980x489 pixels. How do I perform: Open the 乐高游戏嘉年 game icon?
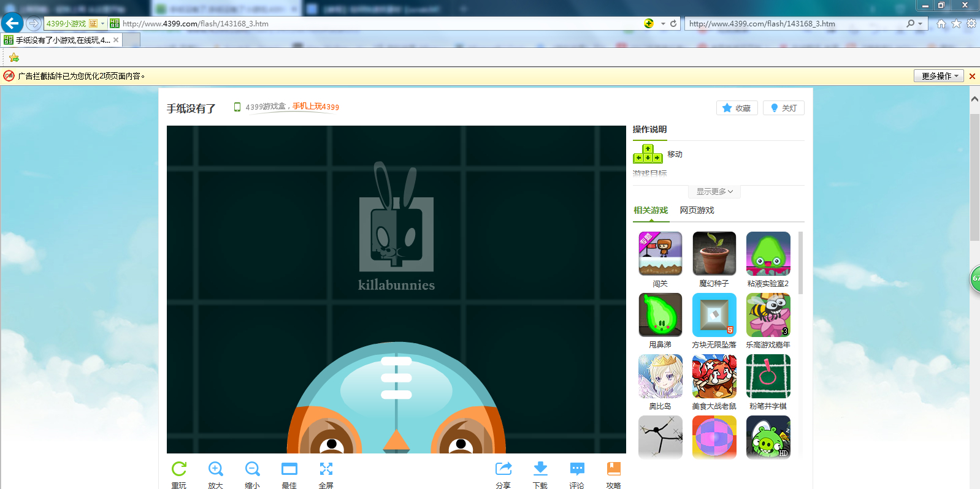(x=768, y=315)
